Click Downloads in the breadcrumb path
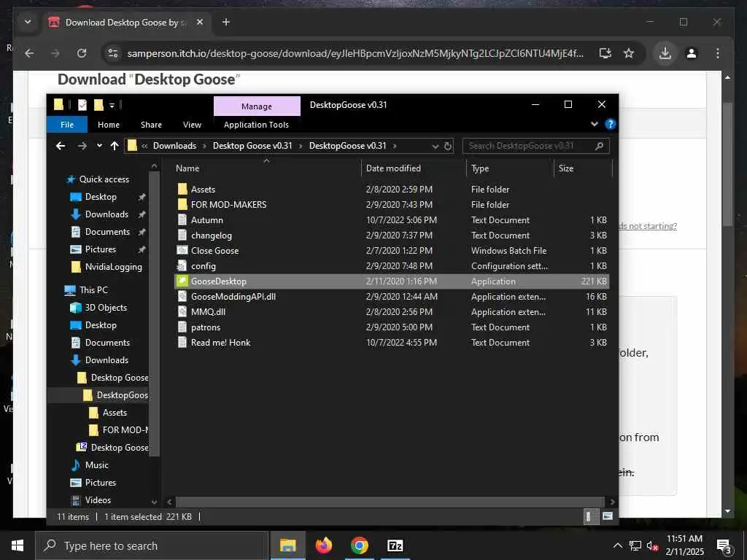This screenshot has width=747, height=560. coord(174,146)
